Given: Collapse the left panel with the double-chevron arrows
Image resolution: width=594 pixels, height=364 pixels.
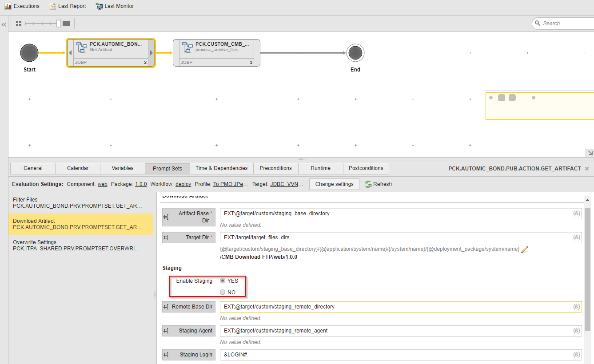Looking at the screenshot, I should [4, 24].
